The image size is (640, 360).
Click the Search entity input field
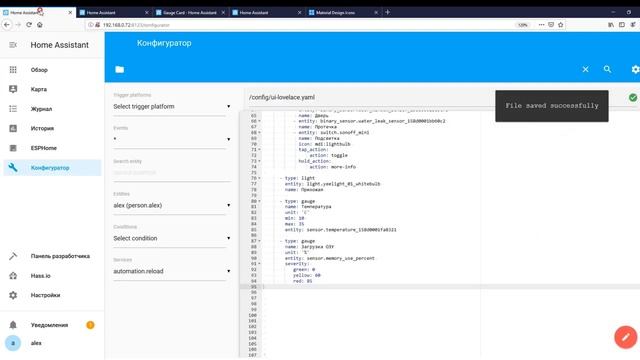(x=172, y=173)
